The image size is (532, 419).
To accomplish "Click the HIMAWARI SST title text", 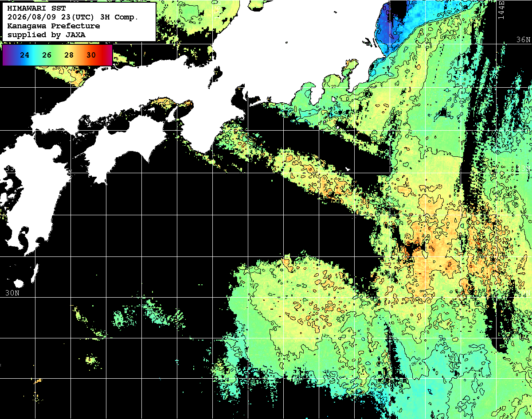I will click(x=37, y=9).
